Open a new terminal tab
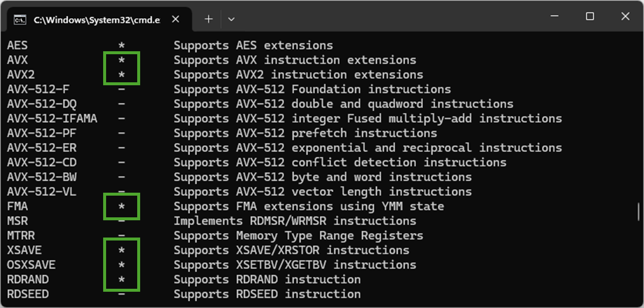 click(209, 19)
